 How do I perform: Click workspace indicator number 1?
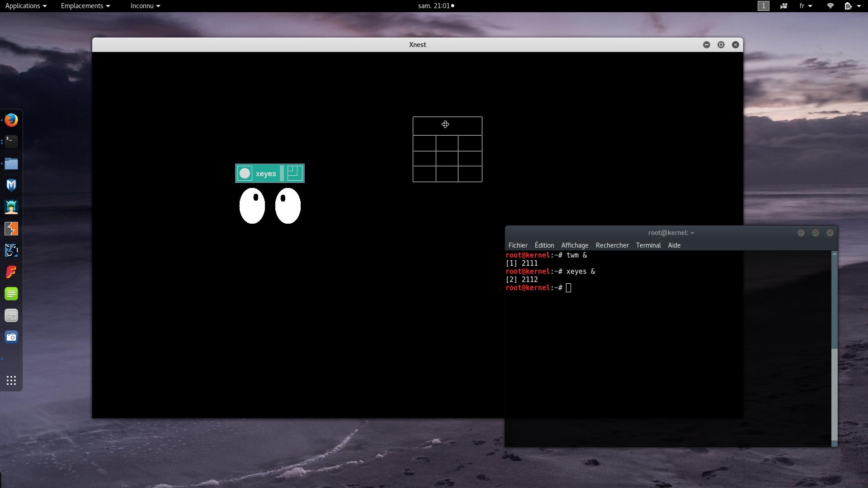tap(763, 6)
